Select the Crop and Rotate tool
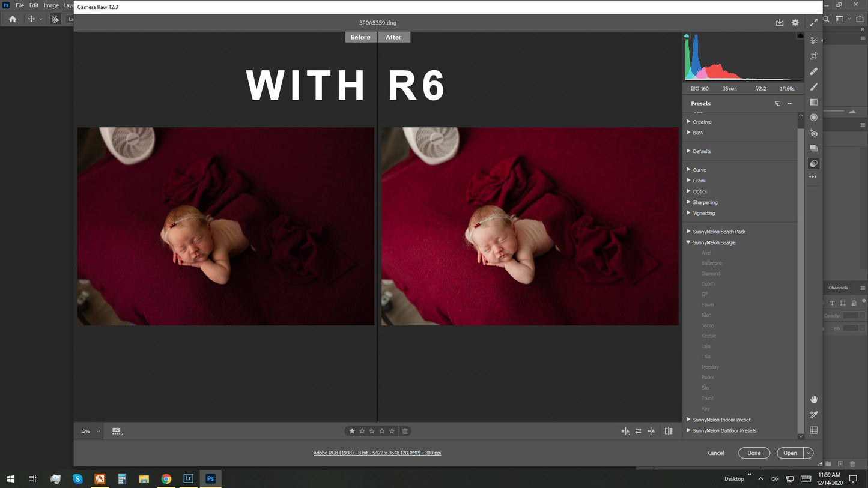Screen dimensions: 868x488 [814, 56]
